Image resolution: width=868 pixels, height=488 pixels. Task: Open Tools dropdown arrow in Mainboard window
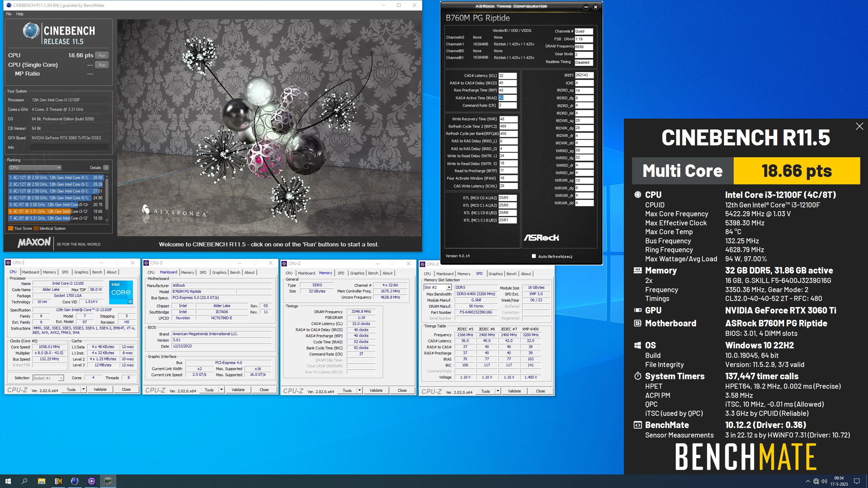tap(221, 390)
